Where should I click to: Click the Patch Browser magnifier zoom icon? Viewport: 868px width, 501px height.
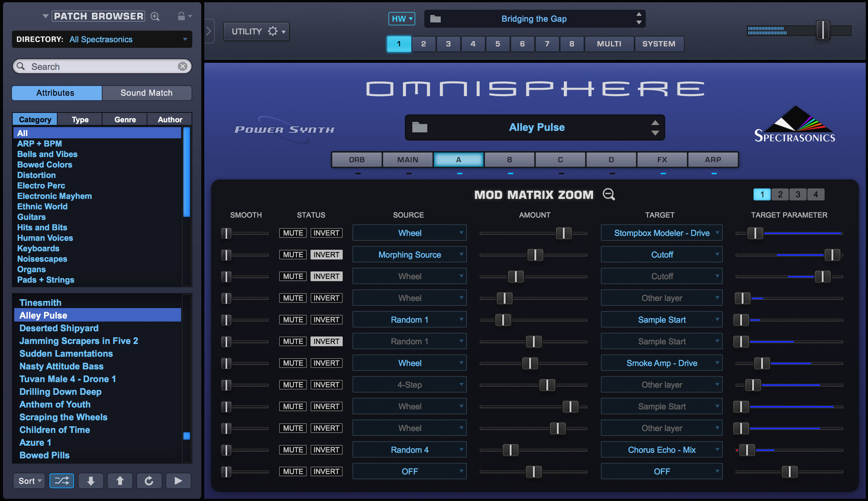[155, 16]
